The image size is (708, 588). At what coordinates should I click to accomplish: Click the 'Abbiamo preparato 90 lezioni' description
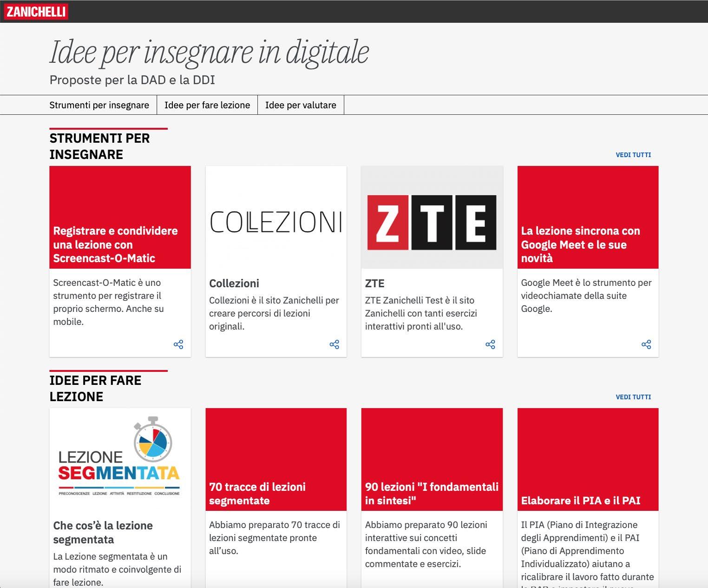(x=426, y=544)
